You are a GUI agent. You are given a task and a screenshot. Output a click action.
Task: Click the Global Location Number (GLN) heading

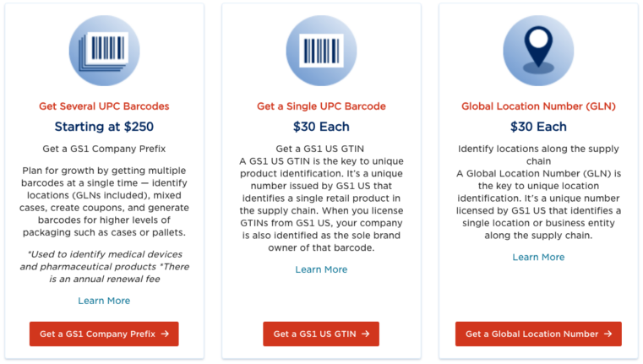pyautogui.click(x=538, y=106)
